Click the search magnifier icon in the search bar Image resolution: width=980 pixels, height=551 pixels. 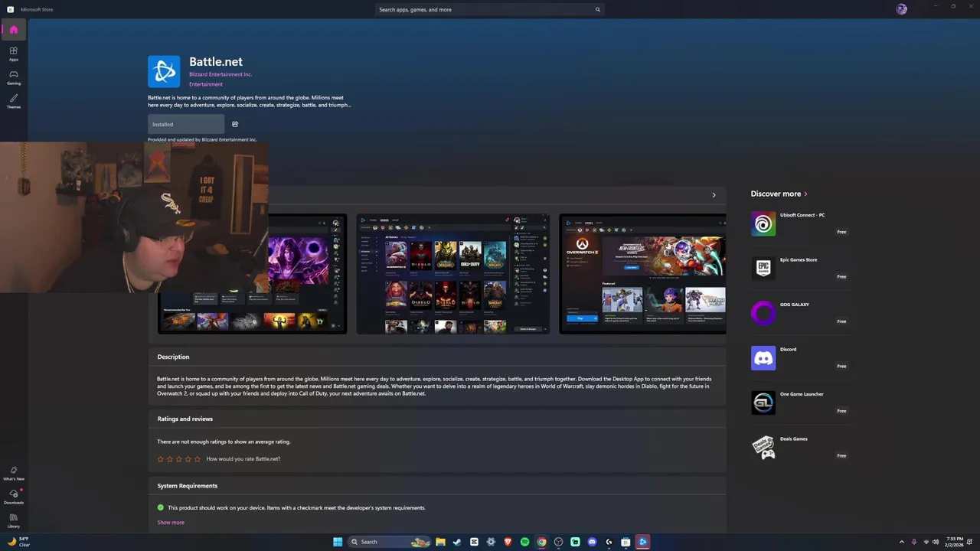point(598,10)
